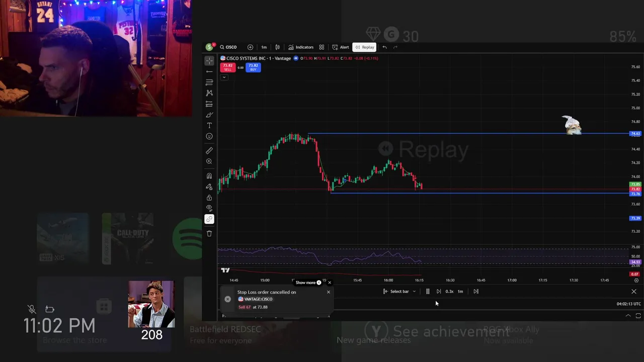Click the dog emoji drawing on chart

572,125
